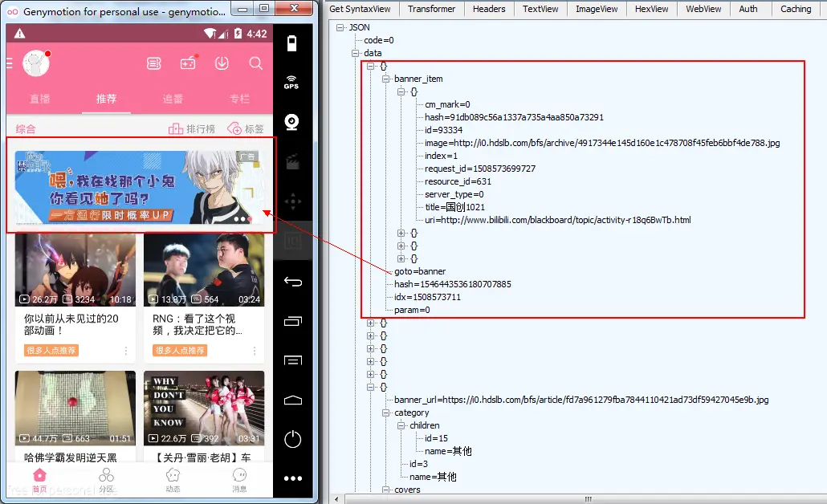
Task: Collapse first object node under data
Action: [x=371, y=66]
